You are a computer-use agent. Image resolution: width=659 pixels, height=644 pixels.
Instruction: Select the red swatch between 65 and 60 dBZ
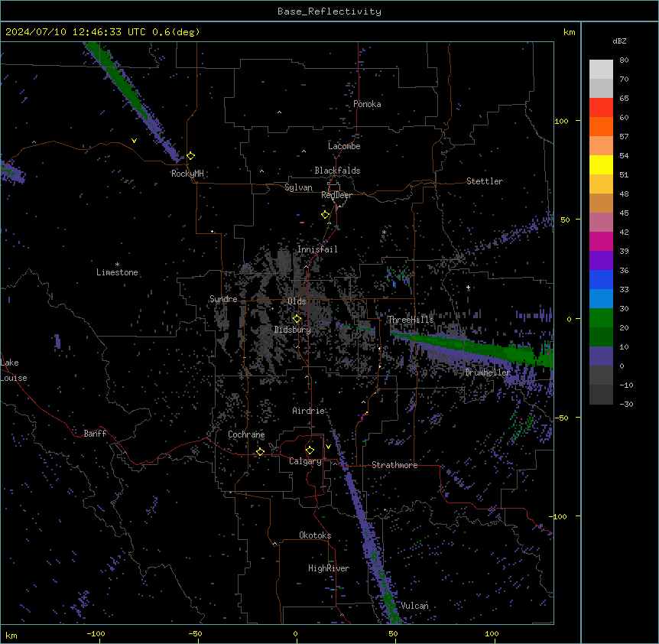[x=601, y=107]
